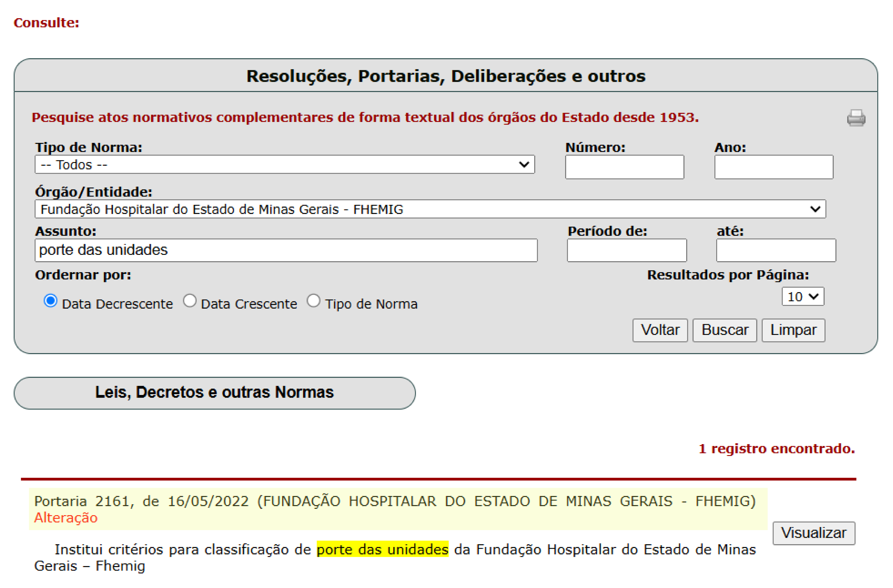
Task: Select Data Crescente sort option
Action: 190,301
